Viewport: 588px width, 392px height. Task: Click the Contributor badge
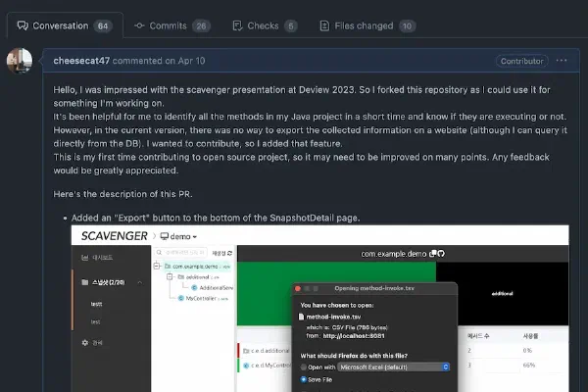(x=522, y=61)
